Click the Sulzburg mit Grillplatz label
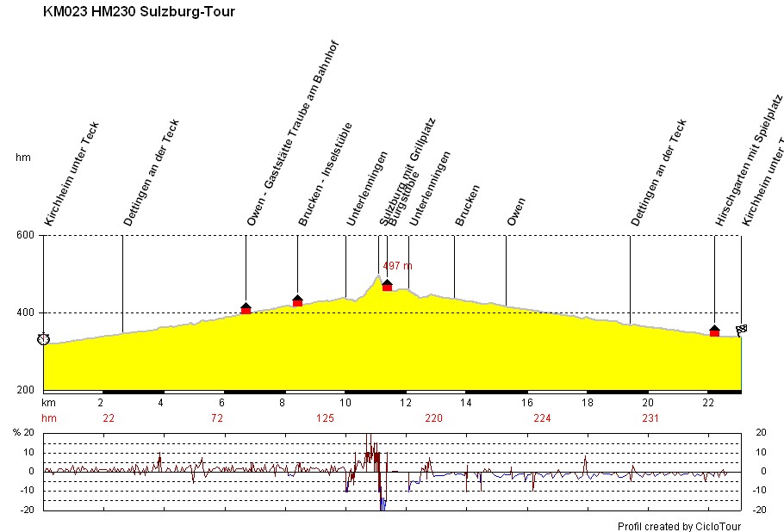The width and height of the screenshot is (784, 532). (407, 172)
